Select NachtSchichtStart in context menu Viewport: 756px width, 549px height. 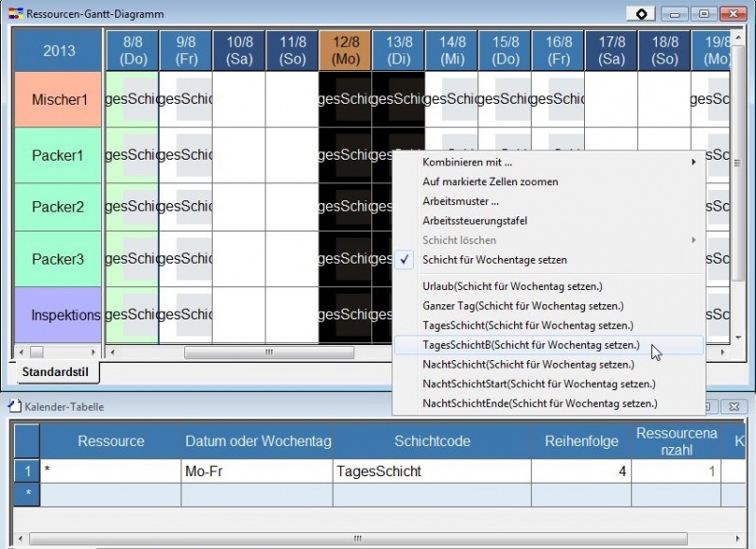click(539, 384)
